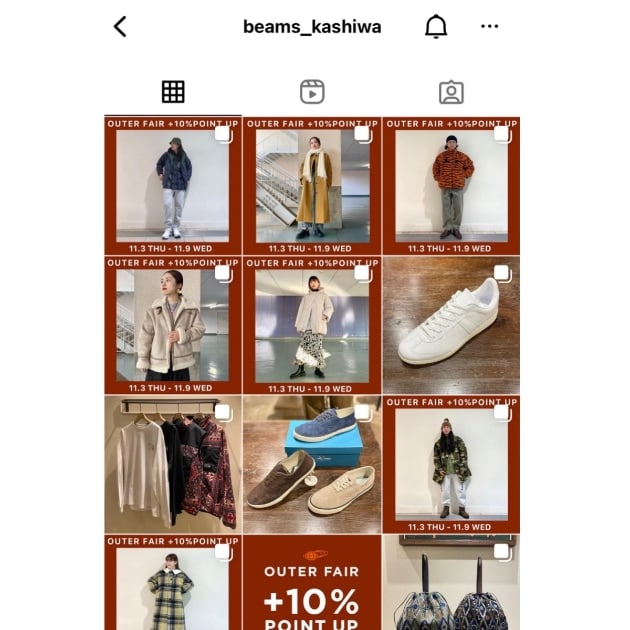Tap the back arrow icon

point(120,27)
